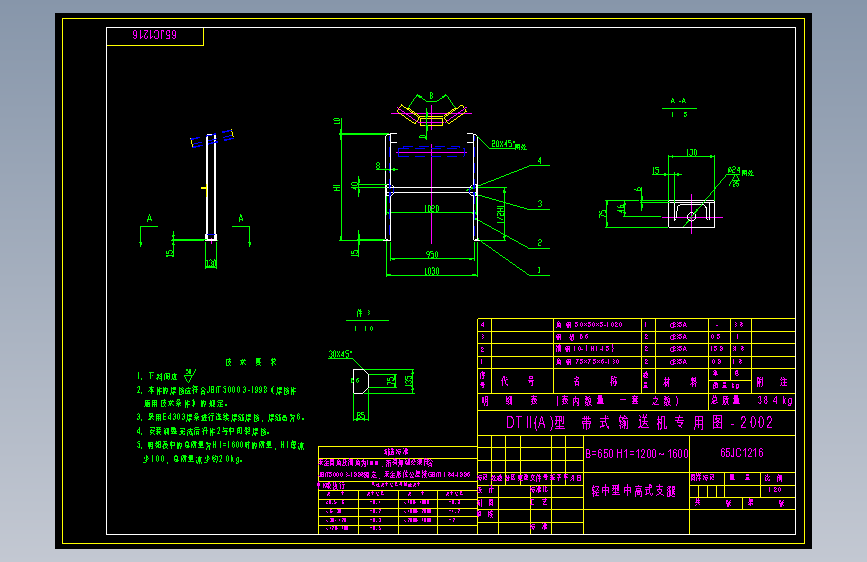This screenshot has width=867, height=562.
Task: Select the 65JC1216 drawing number in the title block
Action: coord(741,453)
